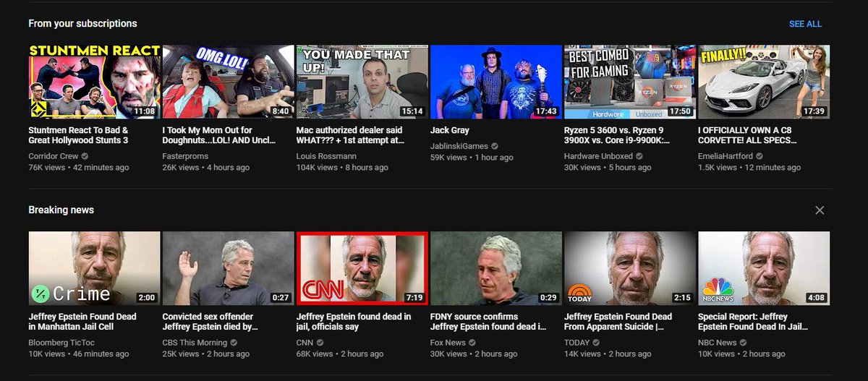Click '10K views • 46 minutes ago' text
868x381 pixels.
point(79,354)
